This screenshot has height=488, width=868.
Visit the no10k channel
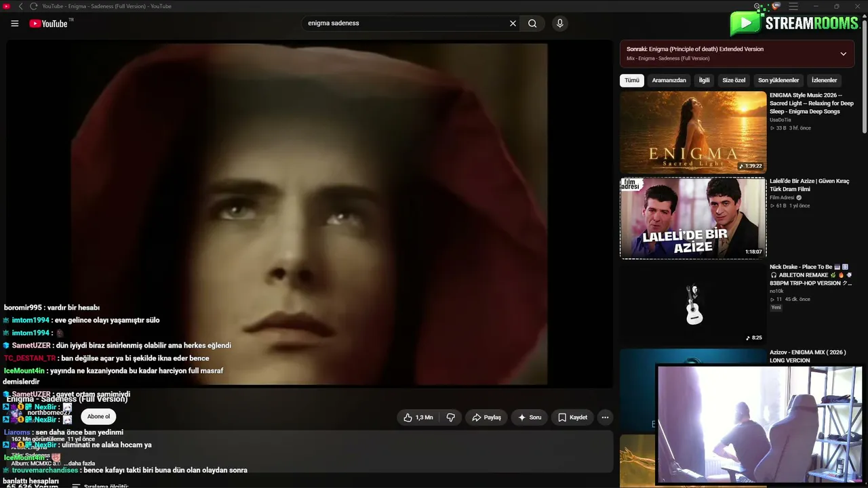point(776,291)
